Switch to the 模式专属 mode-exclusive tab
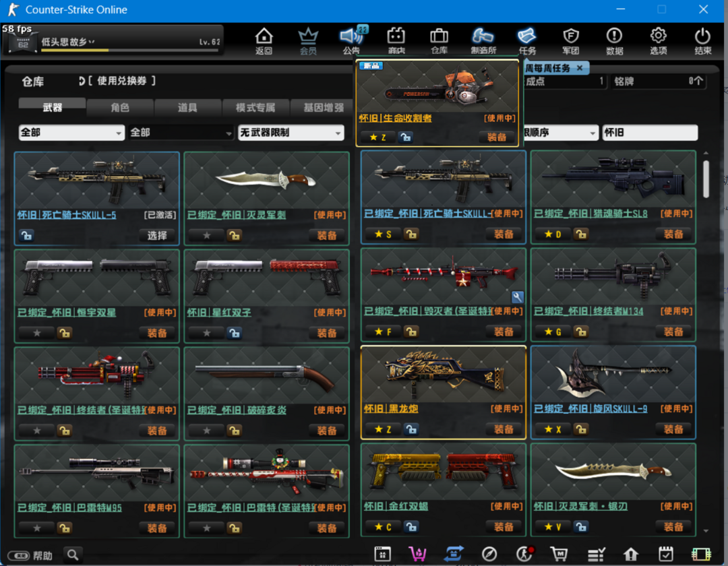Image resolution: width=728 pixels, height=566 pixels. (x=255, y=107)
